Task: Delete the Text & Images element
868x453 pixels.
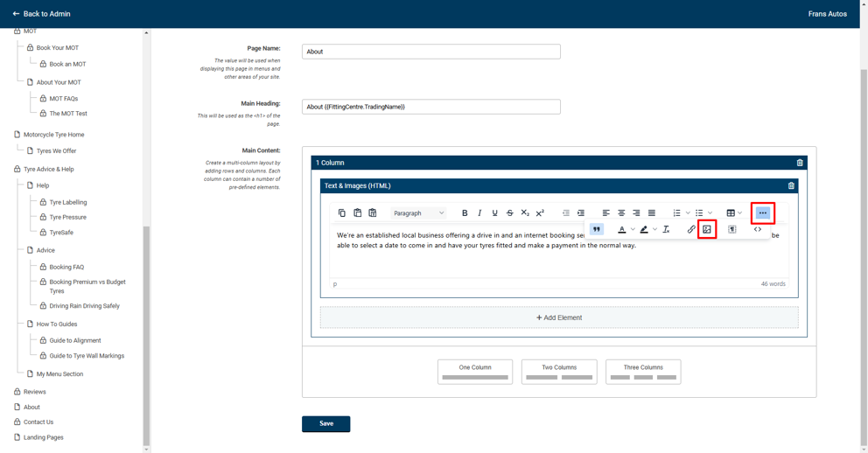Action: 791,185
